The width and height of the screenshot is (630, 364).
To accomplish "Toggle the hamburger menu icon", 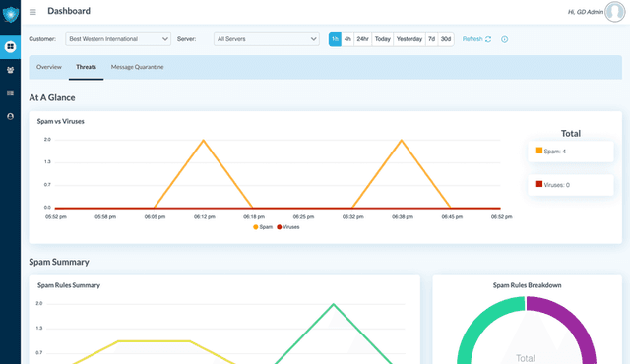I will click(x=32, y=12).
